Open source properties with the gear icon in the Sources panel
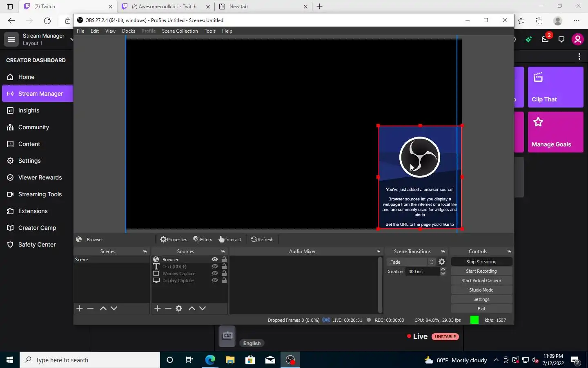This screenshot has height=368, width=588. (x=179, y=308)
